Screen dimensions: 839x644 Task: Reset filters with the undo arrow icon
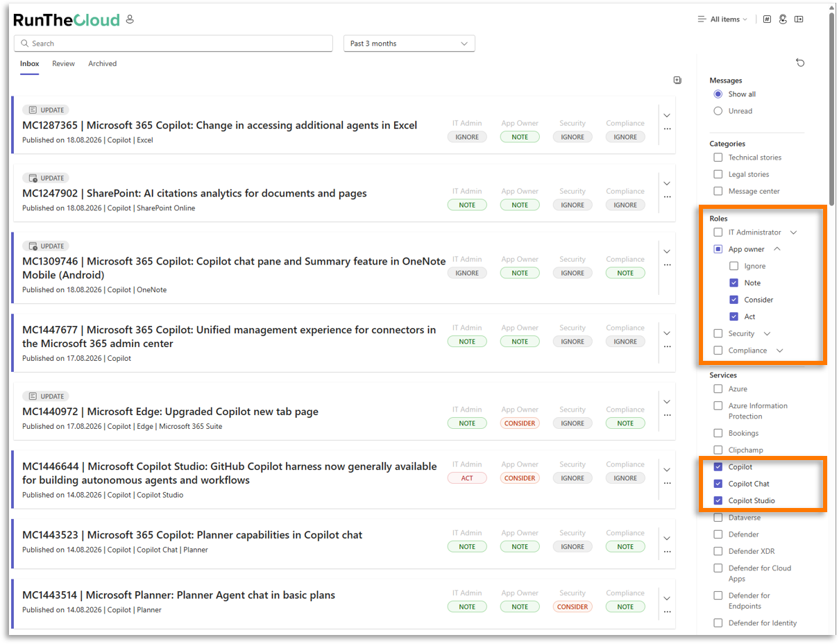[800, 63]
